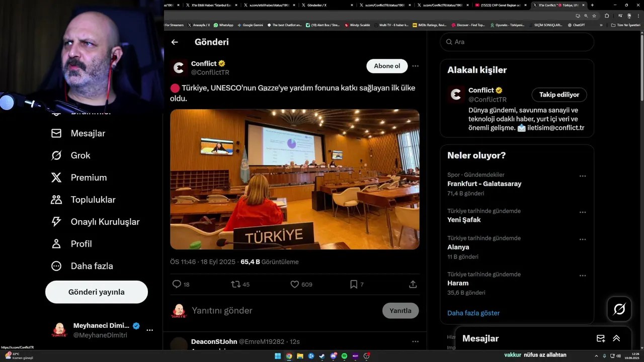Go back with the Gönderi arrow
Viewport: 644px width, 362px height.
tap(175, 42)
